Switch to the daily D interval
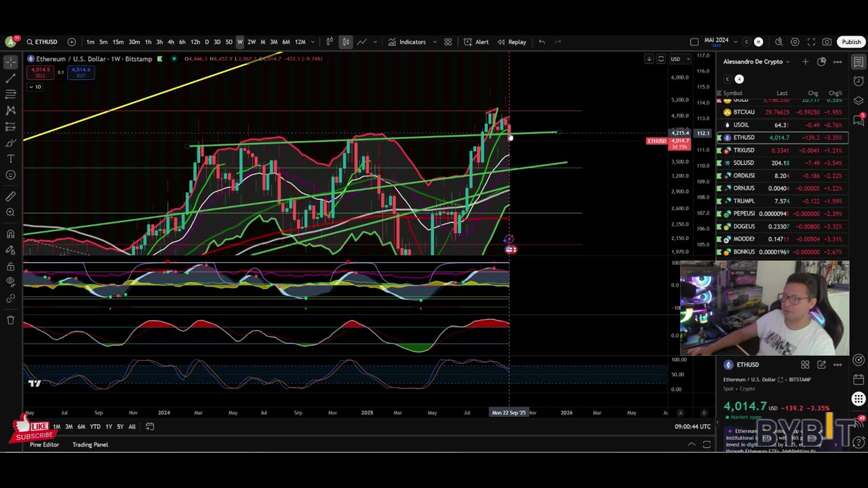The height and width of the screenshot is (488, 868). pos(207,42)
